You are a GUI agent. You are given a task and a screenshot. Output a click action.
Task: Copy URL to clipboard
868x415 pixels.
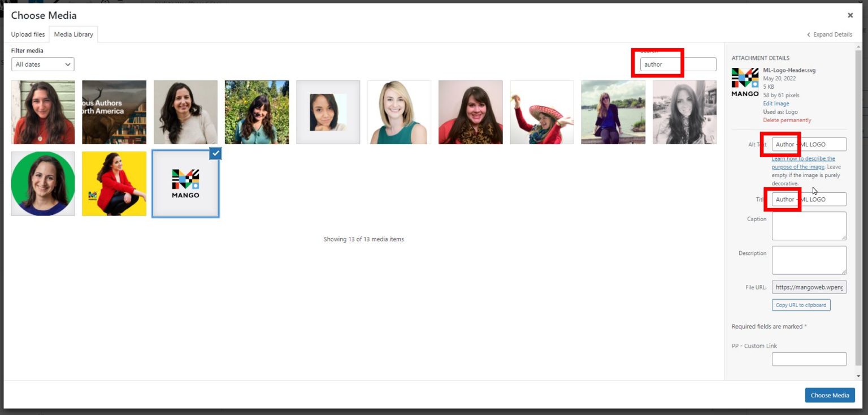[801, 305]
